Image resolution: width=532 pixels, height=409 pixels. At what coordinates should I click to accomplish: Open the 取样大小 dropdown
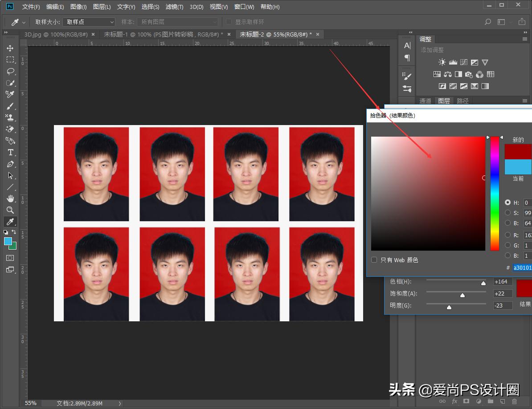pyautogui.click(x=89, y=22)
